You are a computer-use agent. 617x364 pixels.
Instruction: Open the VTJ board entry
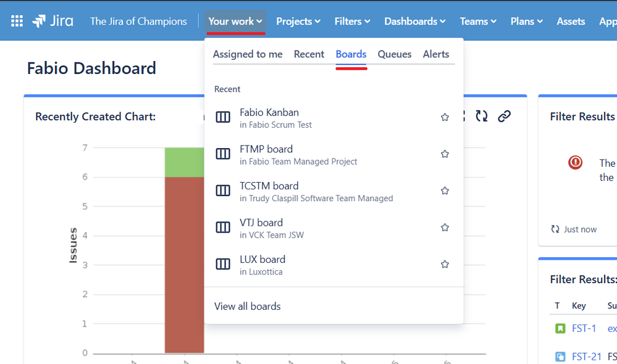click(x=334, y=228)
